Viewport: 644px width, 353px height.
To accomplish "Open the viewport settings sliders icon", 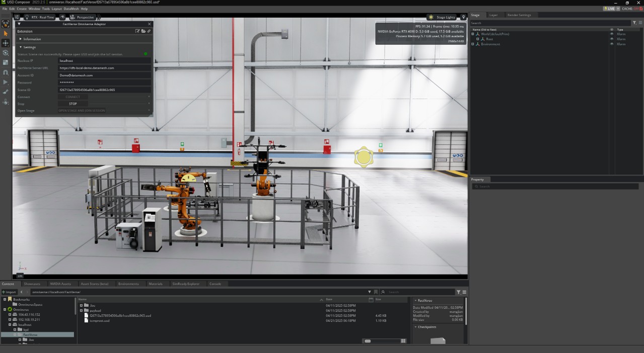I will click(x=17, y=17).
